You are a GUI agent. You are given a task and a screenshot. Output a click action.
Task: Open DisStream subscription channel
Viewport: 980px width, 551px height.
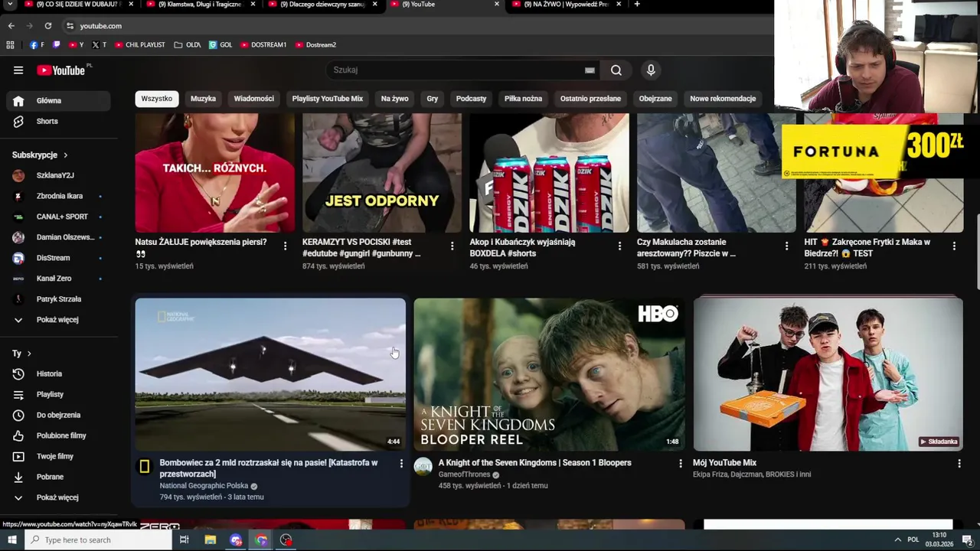point(58,259)
